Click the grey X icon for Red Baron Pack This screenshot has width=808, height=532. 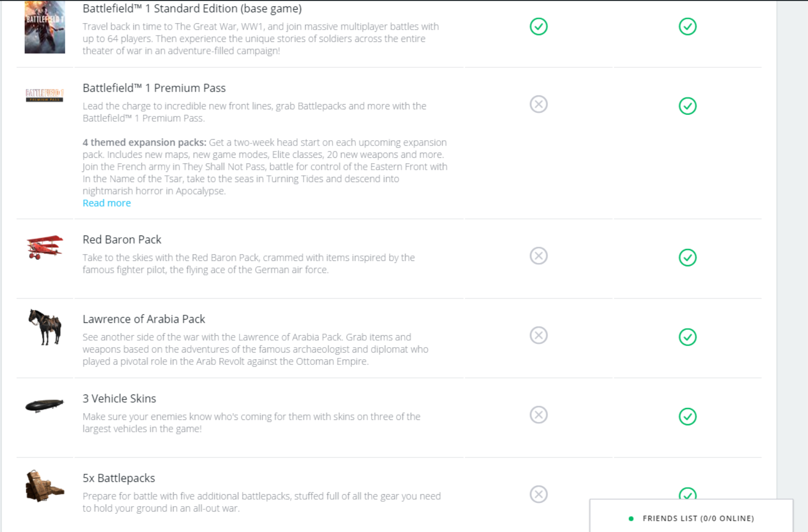coord(538,255)
